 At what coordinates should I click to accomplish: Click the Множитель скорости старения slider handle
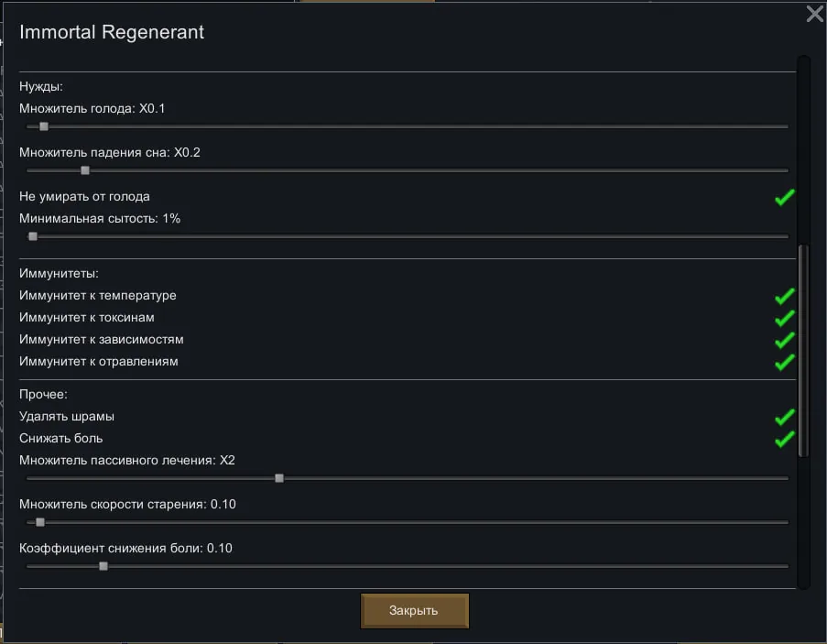point(39,522)
